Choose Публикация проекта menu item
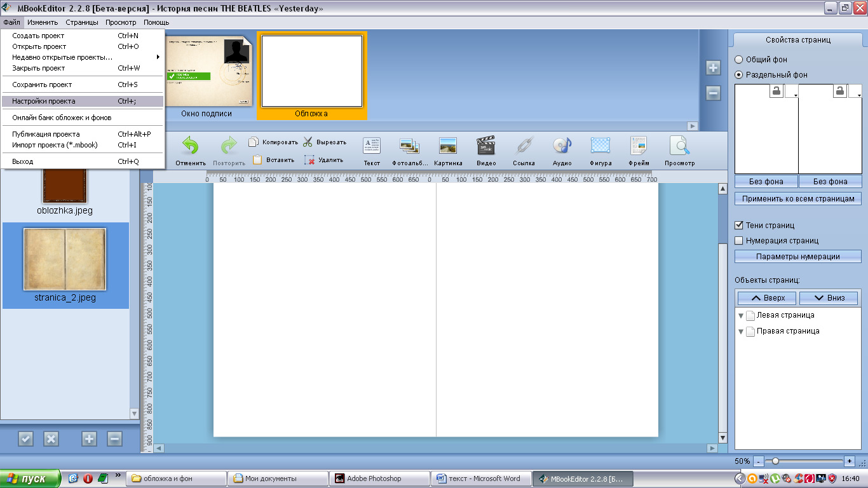This screenshot has width=868, height=488. (x=83, y=134)
